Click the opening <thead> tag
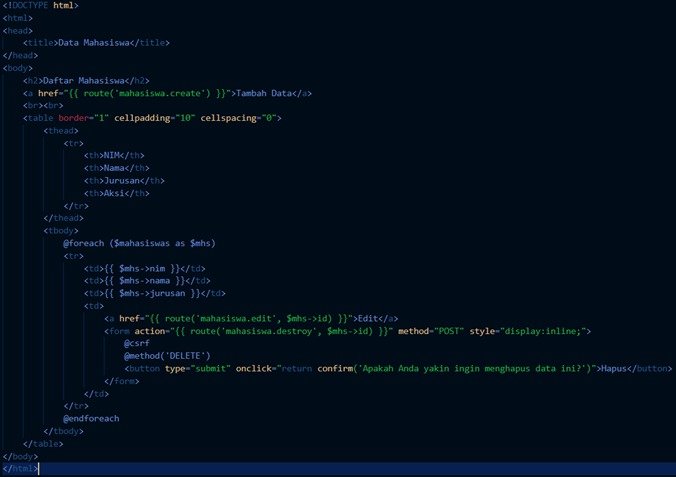The image size is (676, 477). pos(61,131)
